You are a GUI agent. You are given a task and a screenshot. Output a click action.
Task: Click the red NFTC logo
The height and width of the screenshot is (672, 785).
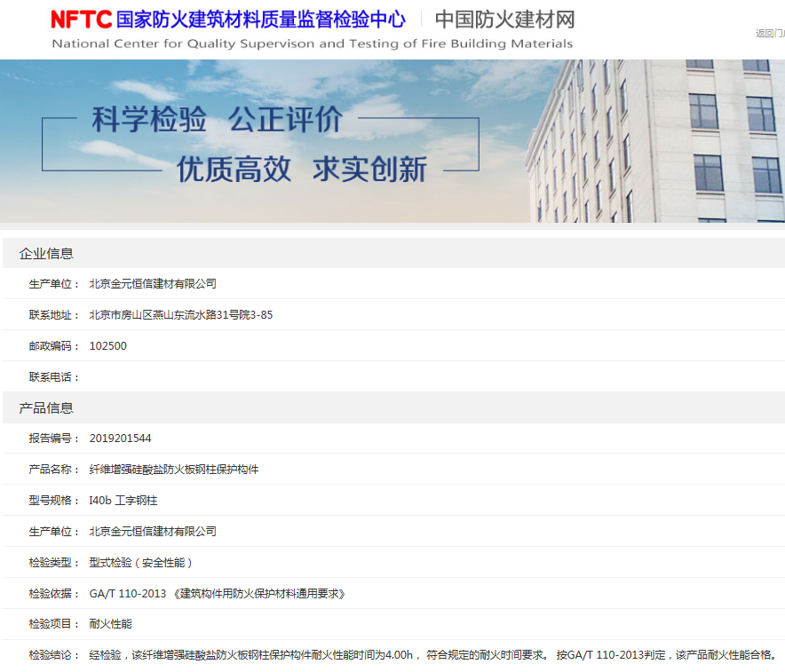[81, 20]
